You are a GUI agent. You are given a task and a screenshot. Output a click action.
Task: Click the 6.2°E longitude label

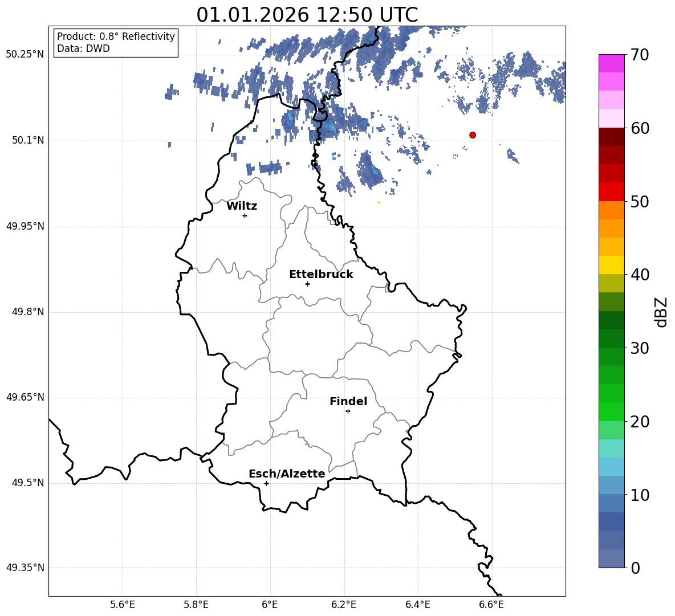pyautogui.click(x=344, y=605)
